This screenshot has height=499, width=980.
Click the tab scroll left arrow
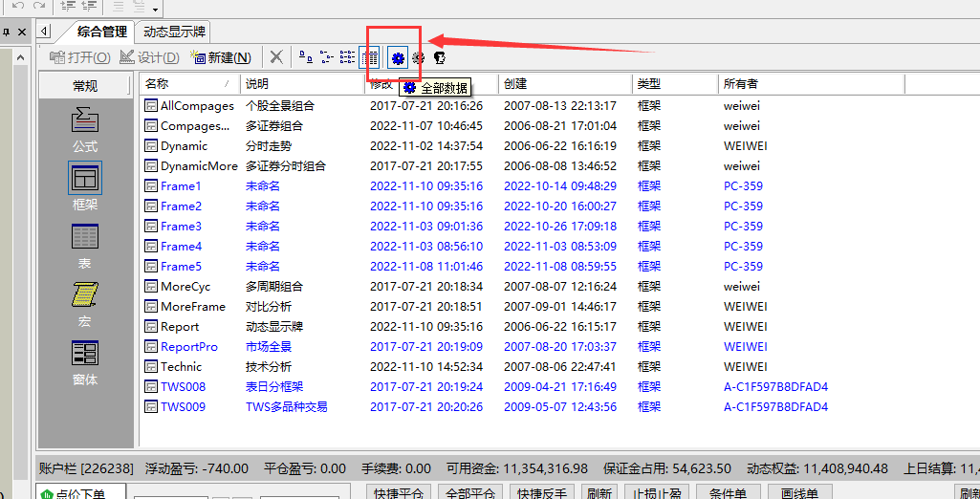pos(44,31)
